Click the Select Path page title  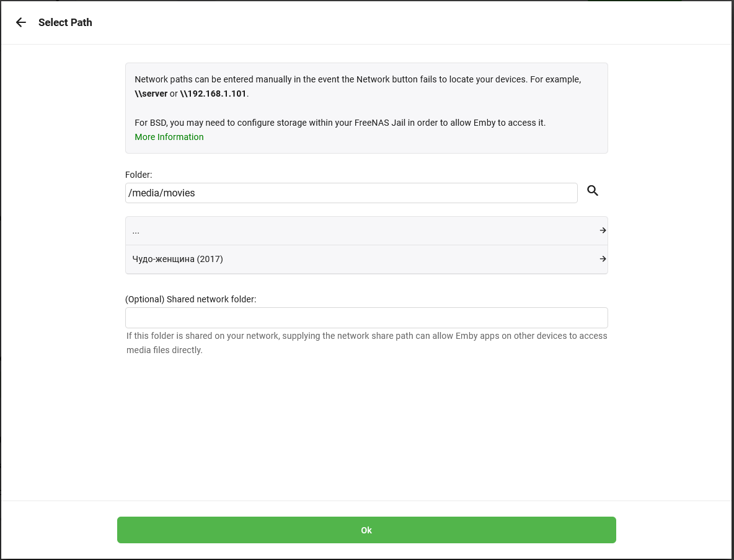(x=65, y=22)
